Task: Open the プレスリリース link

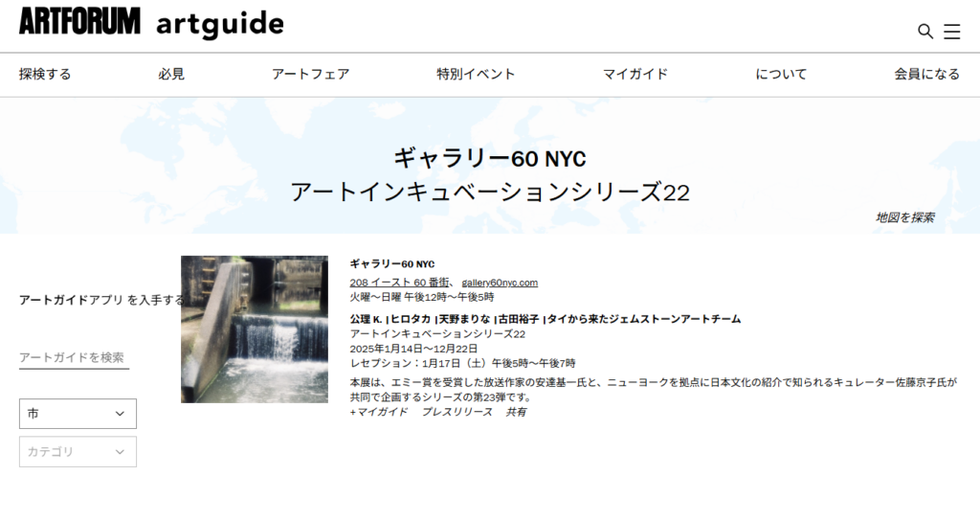Action: click(457, 412)
